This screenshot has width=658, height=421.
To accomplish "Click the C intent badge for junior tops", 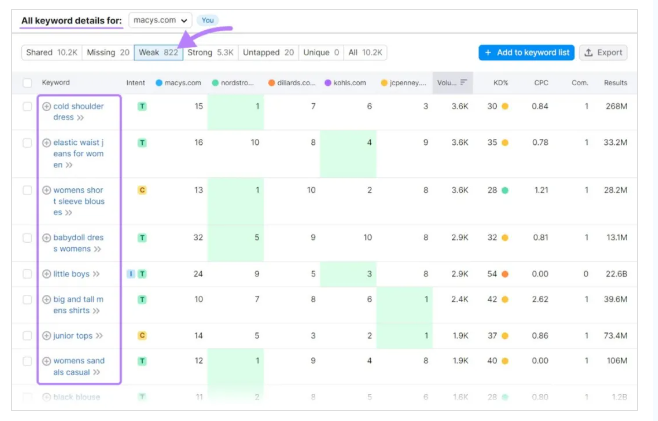I will (x=142, y=336).
